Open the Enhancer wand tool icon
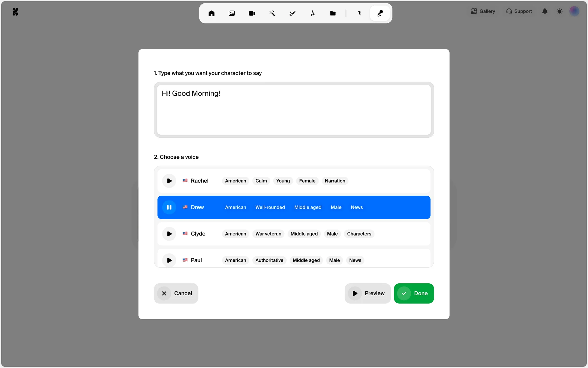588x368 pixels. (272, 13)
